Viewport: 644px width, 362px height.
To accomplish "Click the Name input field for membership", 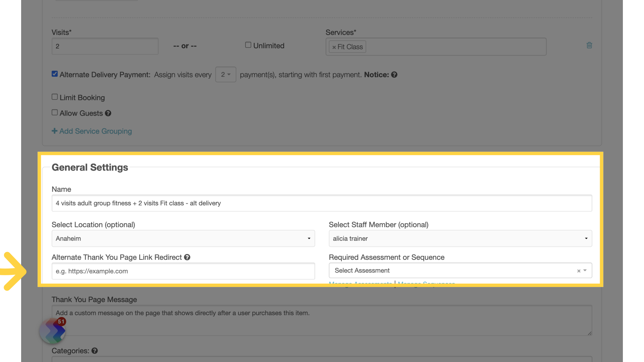I will point(322,203).
